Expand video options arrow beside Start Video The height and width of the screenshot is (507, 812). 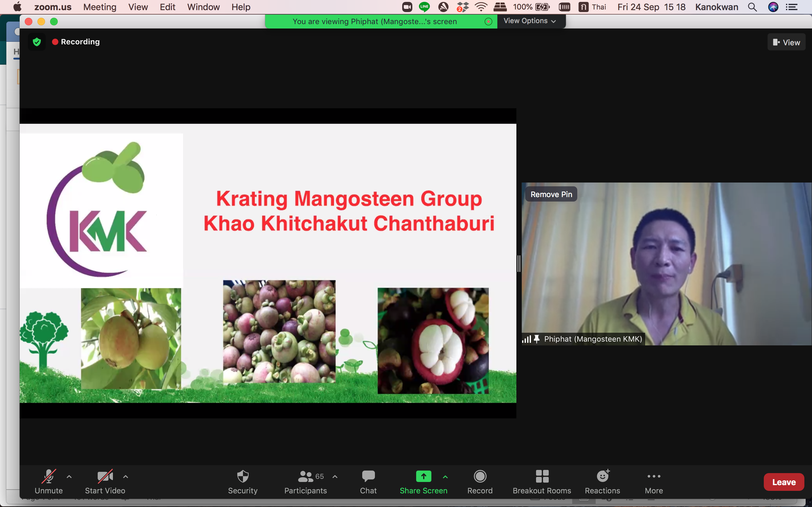pos(126,477)
